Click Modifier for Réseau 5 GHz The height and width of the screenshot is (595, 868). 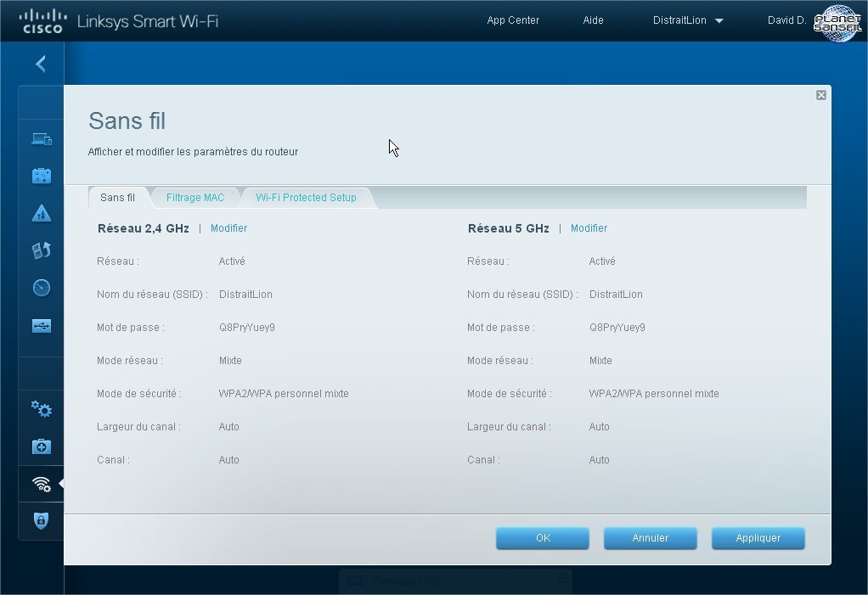coord(589,227)
